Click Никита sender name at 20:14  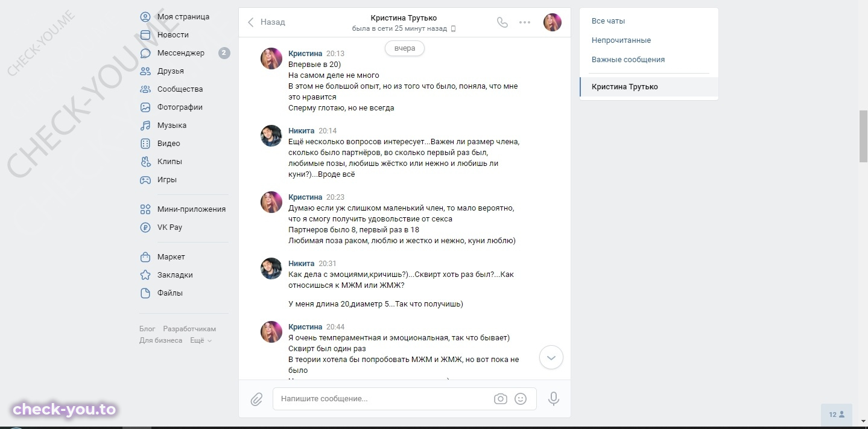pyautogui.click(x=301, y=131)
